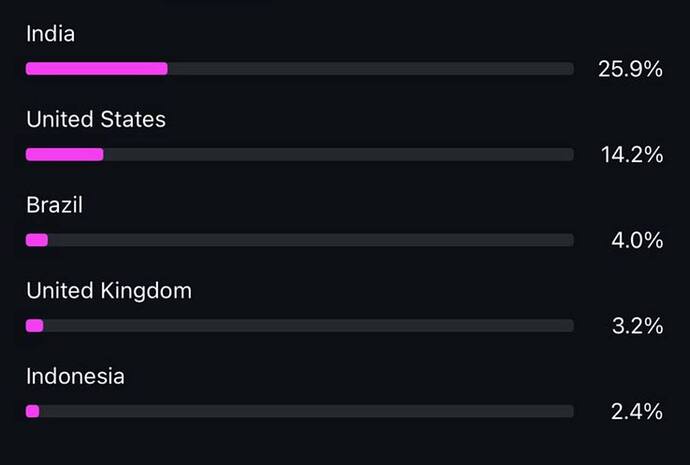Click the 14.2% value for United States
690x465 pixels.
click(x=630, y=155)
